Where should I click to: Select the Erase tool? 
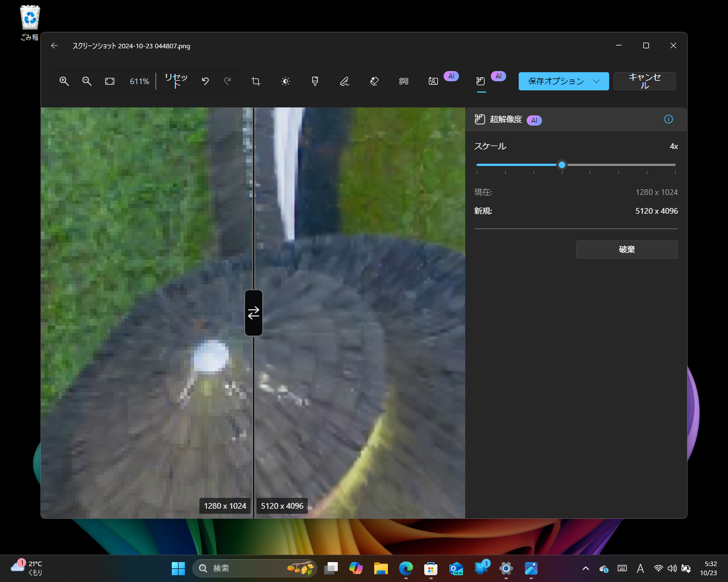[374, 81]
